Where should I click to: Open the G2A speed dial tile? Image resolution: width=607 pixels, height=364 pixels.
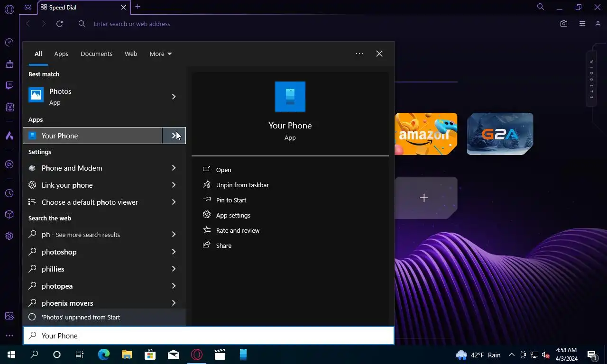[x=500, y=134]
